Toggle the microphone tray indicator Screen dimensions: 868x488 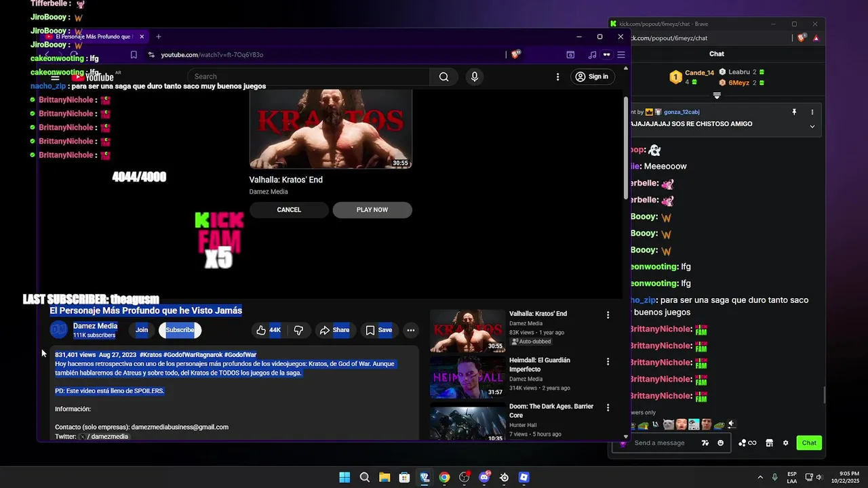(x=774, y=477)
